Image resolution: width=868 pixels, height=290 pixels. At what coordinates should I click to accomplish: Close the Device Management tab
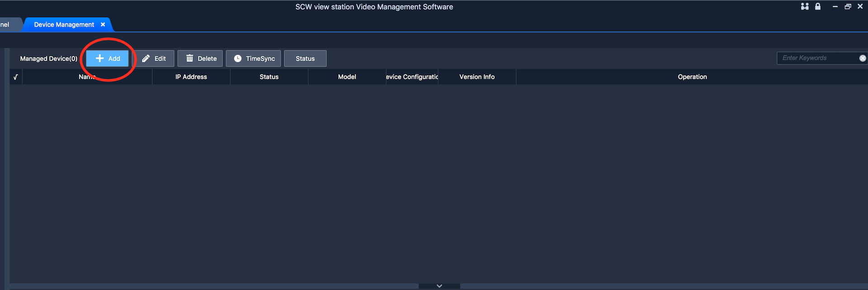coord(103,24)
